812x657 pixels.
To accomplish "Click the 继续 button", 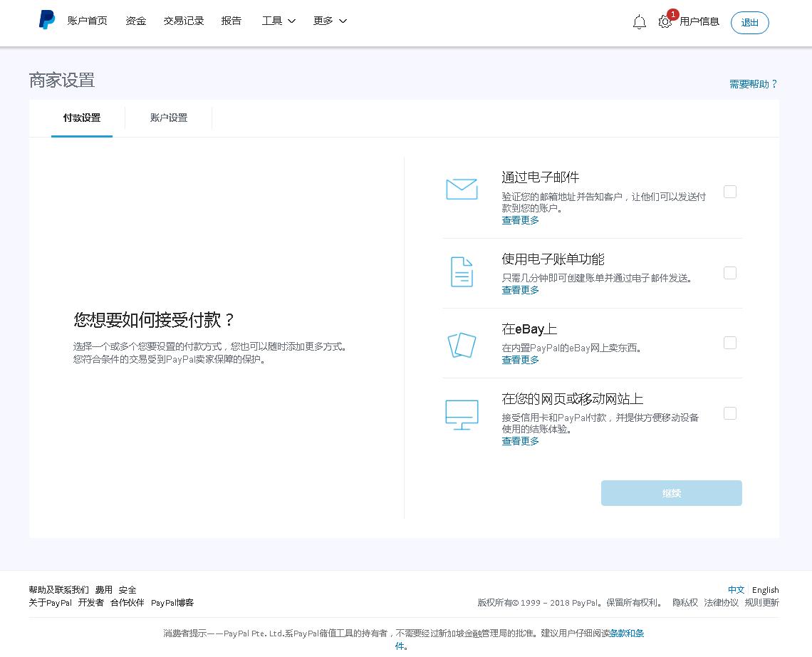I will point(671,492).
